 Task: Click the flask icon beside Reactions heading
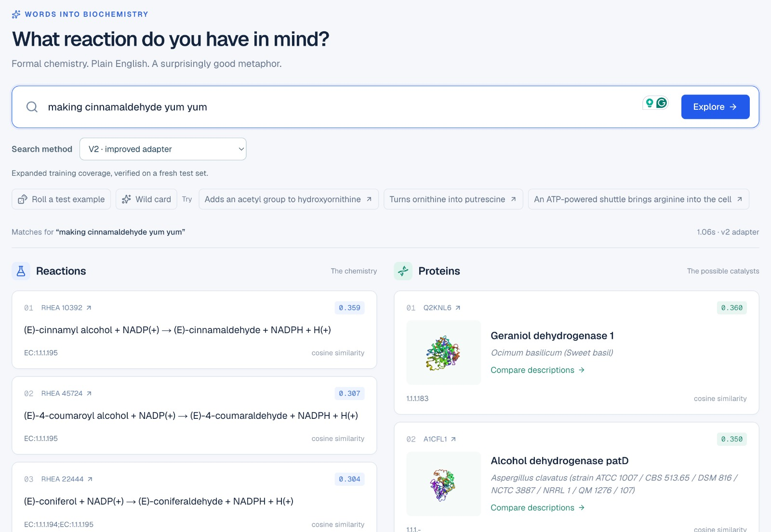(x=21, y=271)
